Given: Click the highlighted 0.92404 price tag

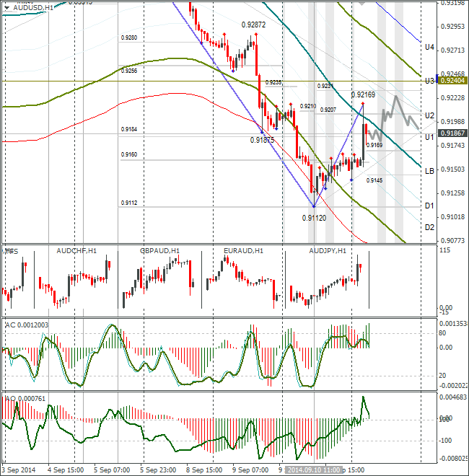Looking at the screenshot, I should [x=452, y=81].
